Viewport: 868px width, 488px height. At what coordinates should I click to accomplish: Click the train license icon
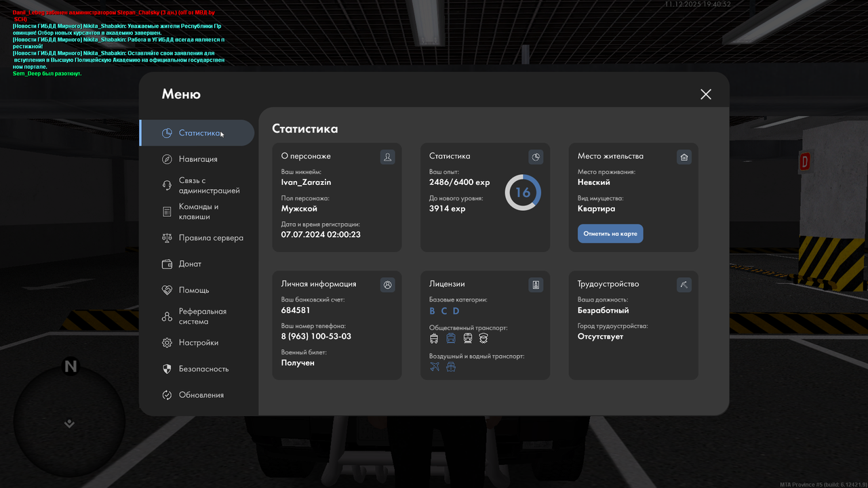point(467,338)
